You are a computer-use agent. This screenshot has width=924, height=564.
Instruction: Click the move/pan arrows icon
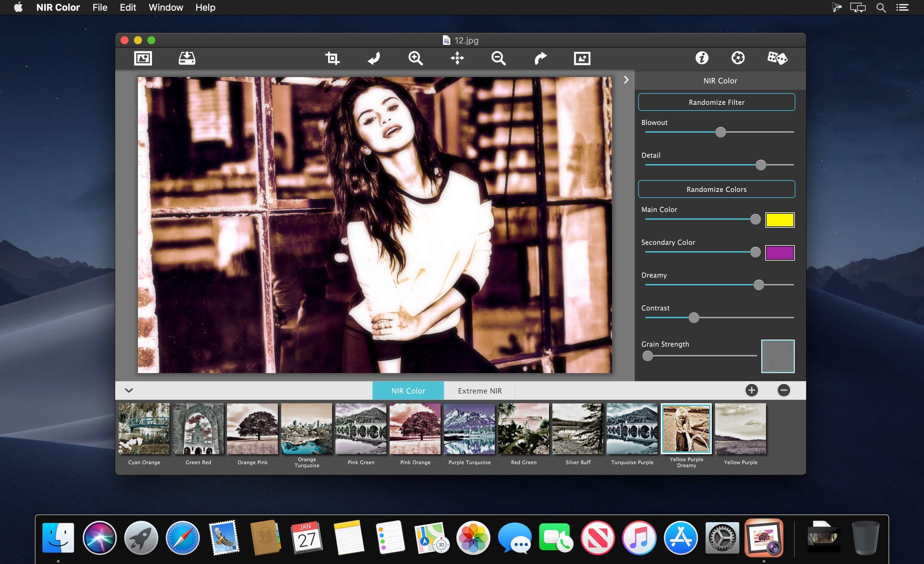pyautogui.click(x=457, y=58)
